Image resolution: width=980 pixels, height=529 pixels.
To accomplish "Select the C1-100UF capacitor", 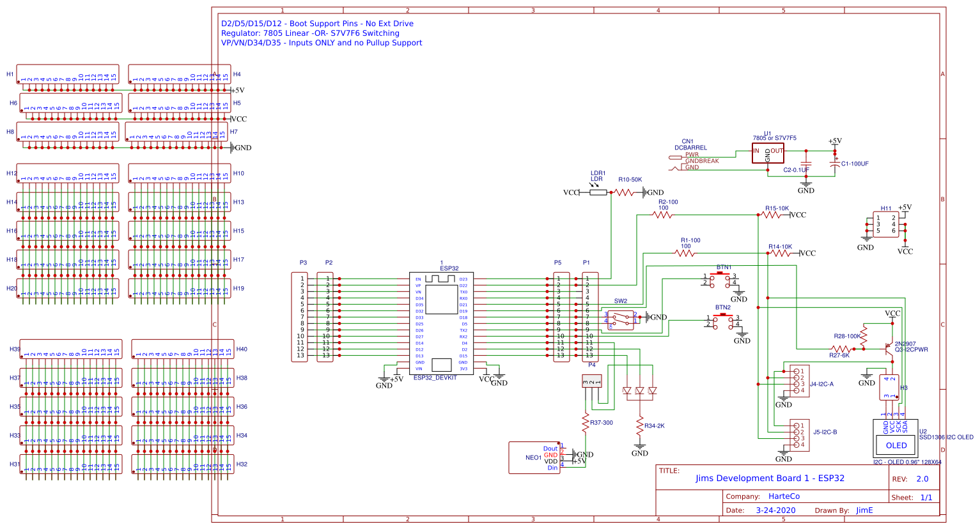I will pos(834,164).
